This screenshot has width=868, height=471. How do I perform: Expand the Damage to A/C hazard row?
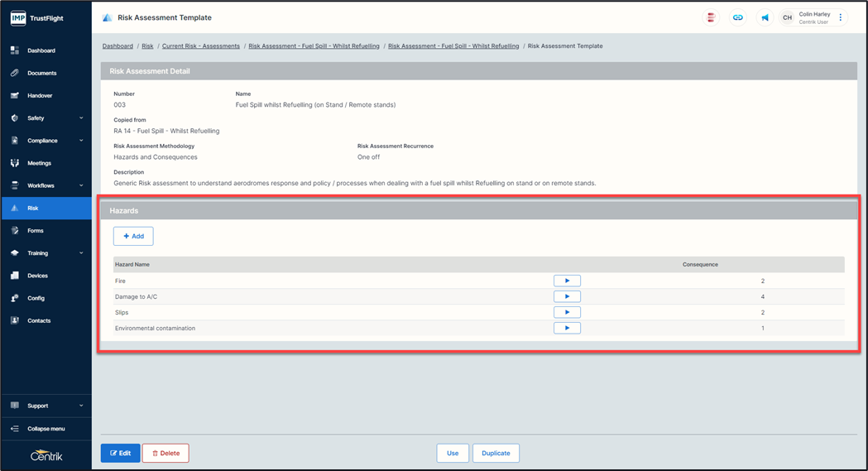(x=567, y=296)
